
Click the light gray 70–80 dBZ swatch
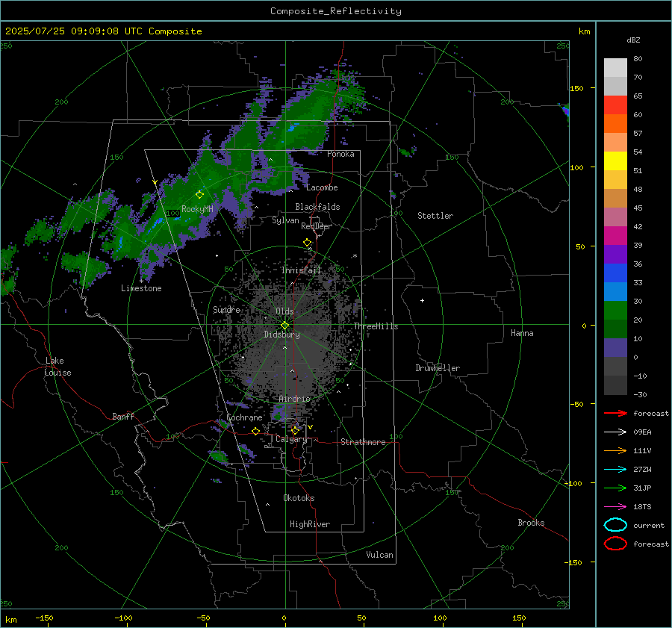(615, 67)
